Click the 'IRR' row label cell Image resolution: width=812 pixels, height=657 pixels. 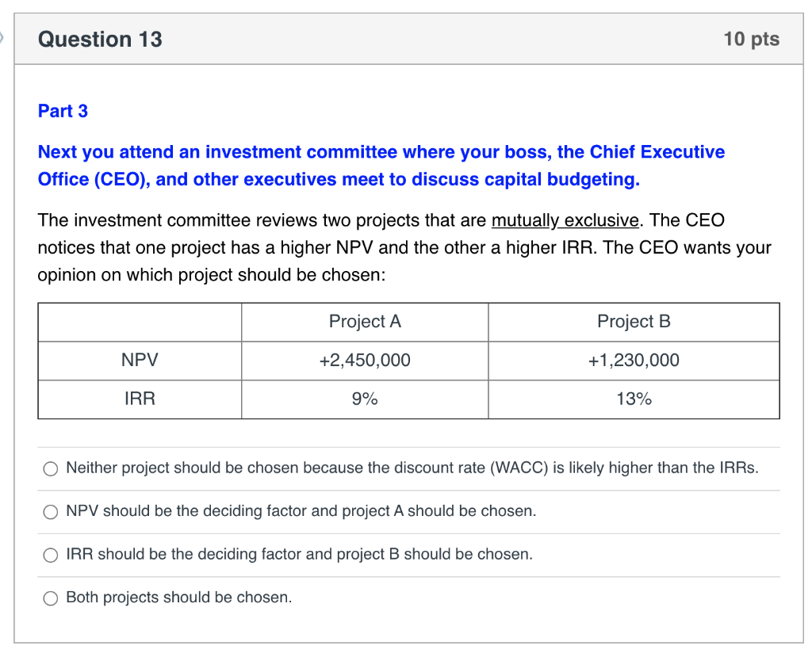point(140,399)
